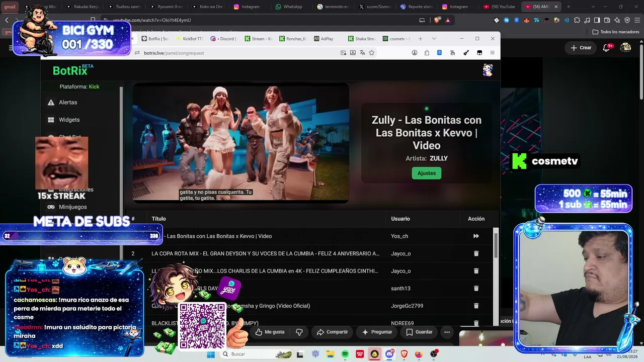Viewport: 644px width, 362px height.
Task: Switch to the BotRix browser tab
Action: point(154,39)
